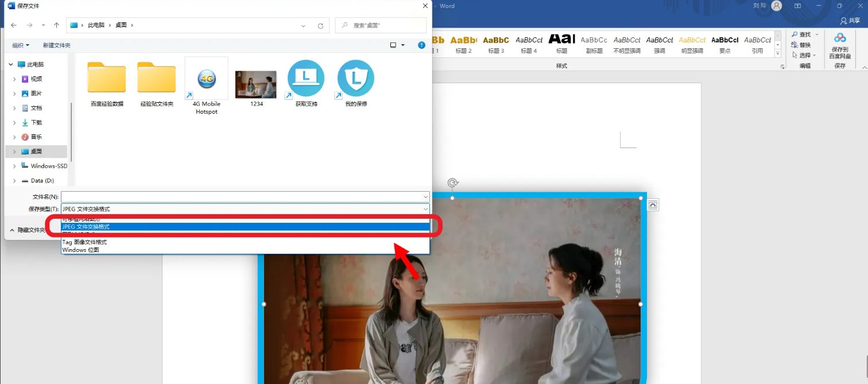Select the 经验贴文件夹 folder

coord(157,84)
